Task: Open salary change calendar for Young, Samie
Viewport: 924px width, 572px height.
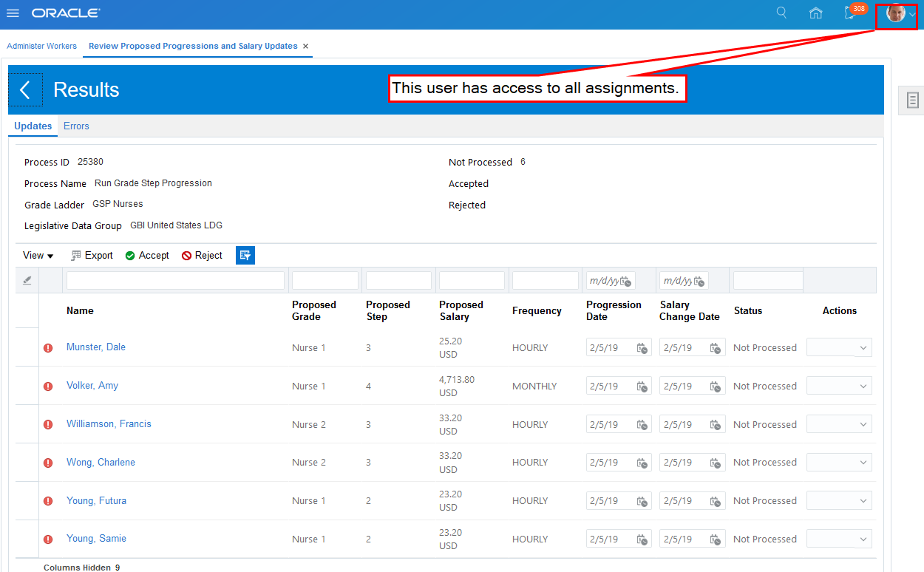Action: [716, 539]
